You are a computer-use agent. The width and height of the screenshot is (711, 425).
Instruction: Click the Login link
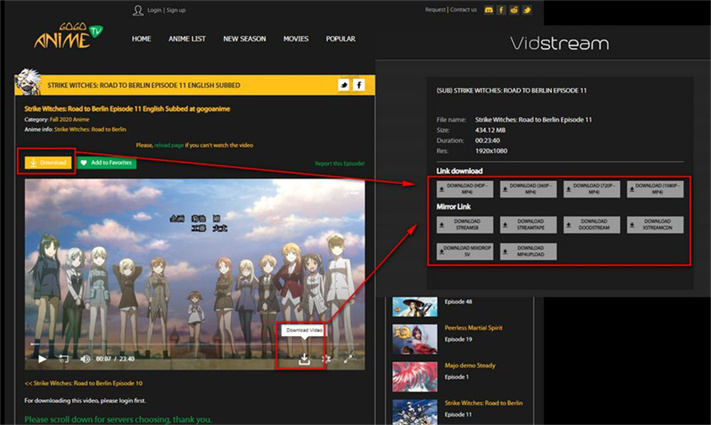pos(154,10)
